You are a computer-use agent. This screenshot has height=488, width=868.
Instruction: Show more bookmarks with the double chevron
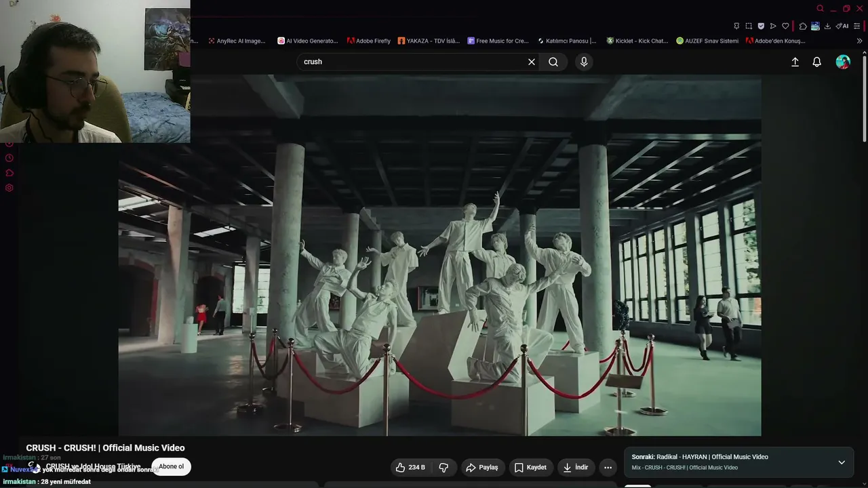pos(860,41)
